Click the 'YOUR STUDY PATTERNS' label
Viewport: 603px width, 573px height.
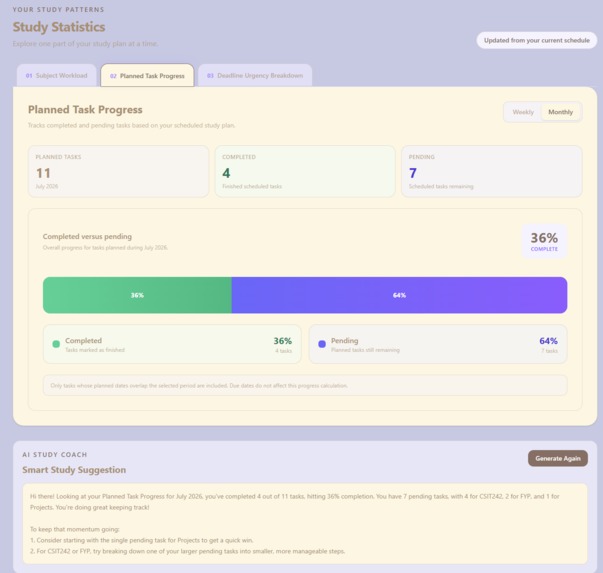[x=58, y=10]
